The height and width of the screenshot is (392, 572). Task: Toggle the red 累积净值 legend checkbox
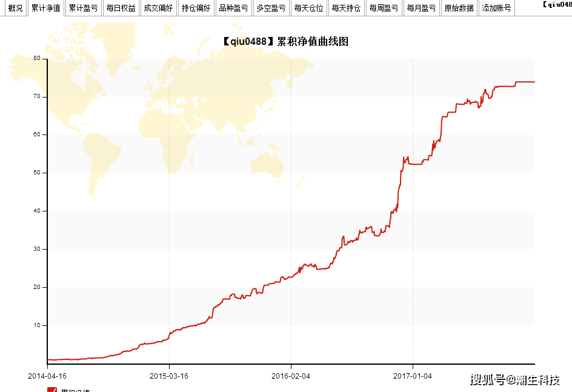point(52,389)
